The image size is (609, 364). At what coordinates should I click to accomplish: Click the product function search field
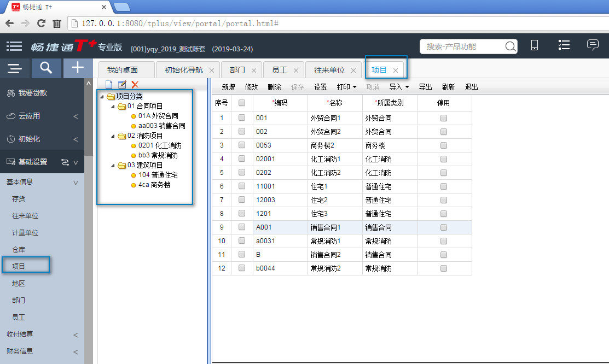click(x=462, y=46)
